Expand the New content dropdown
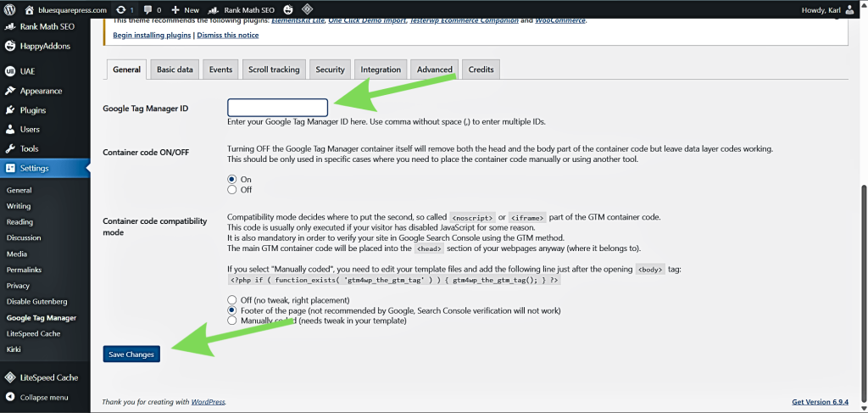Image resolution: width=868 pixels, height=413 pixels. 185,9
